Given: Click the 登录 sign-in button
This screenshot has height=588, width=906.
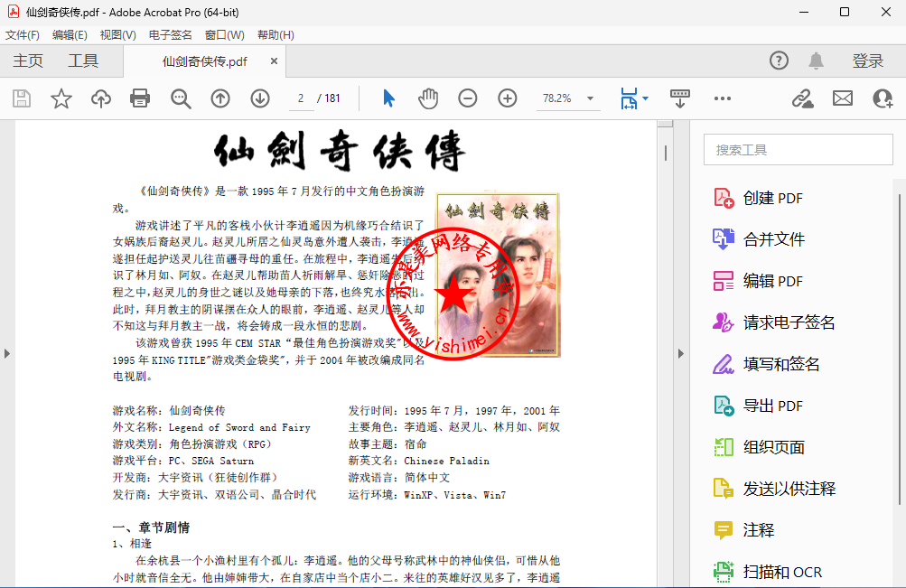Looking at the screenshot, I should point(867,61).
